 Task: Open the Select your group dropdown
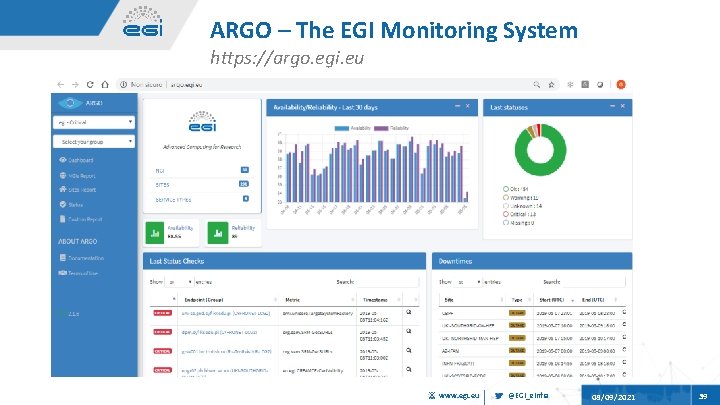(94, 142)
